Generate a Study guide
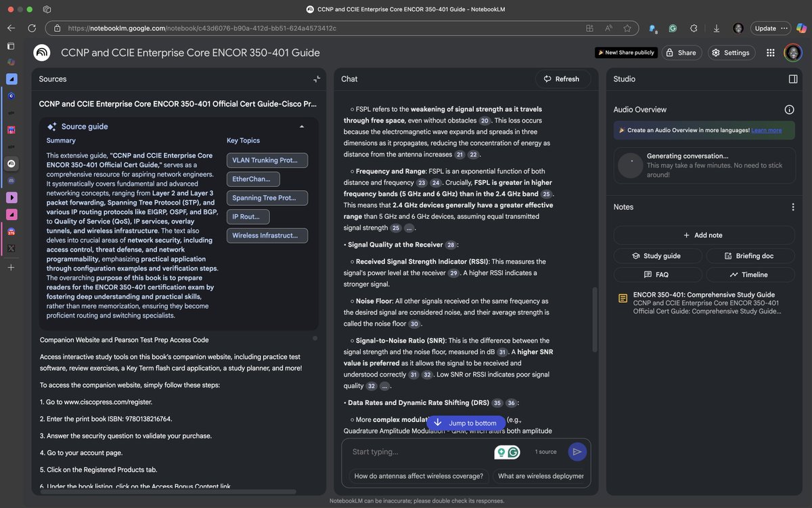 [x=656, y=256]
